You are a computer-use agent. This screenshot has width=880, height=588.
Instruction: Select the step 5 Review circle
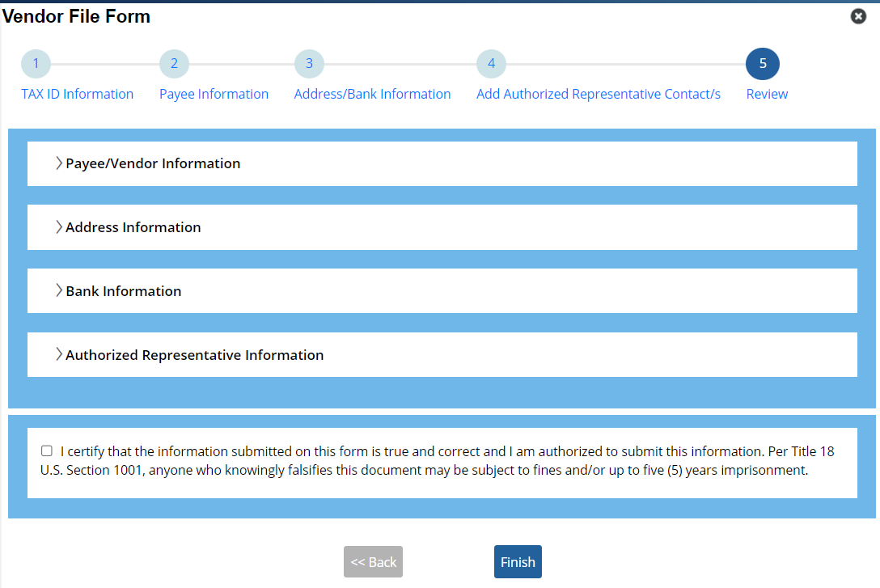pyautogui.click(x=762, y=64)
